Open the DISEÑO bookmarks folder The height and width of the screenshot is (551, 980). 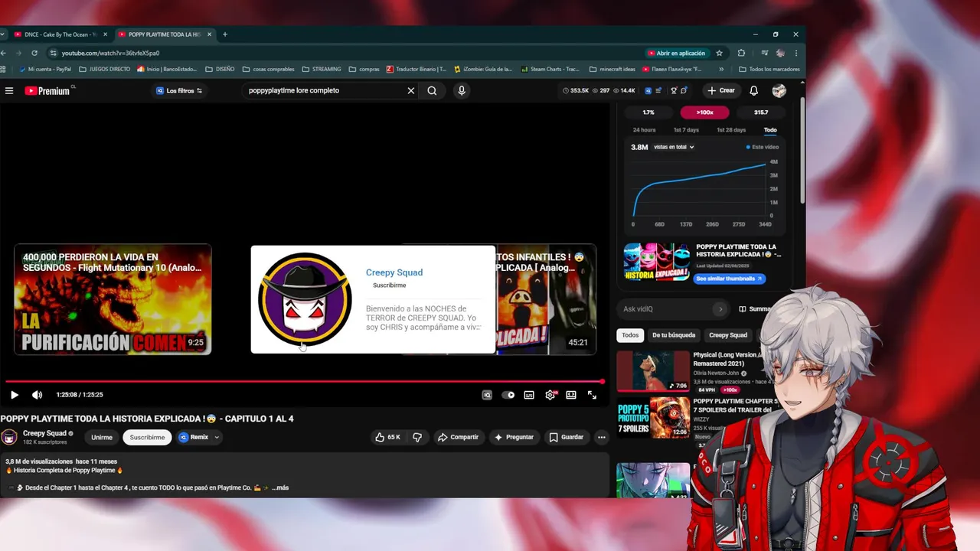[x=220, y=69]
